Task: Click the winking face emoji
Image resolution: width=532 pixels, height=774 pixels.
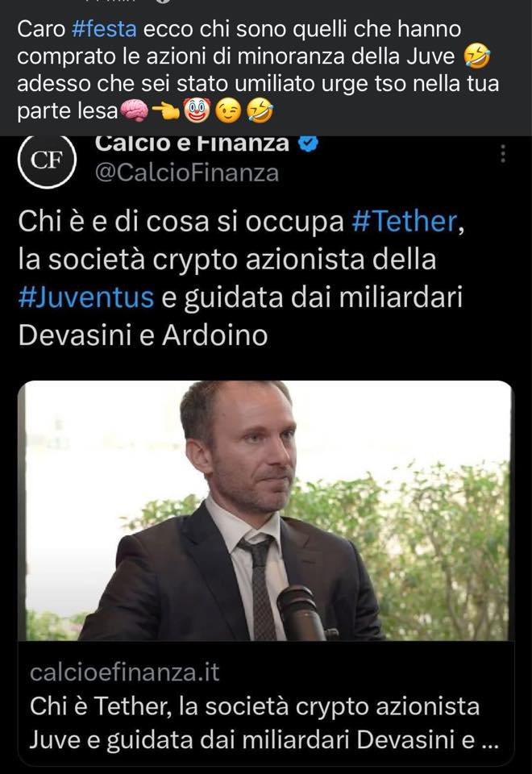Action: 228,110
